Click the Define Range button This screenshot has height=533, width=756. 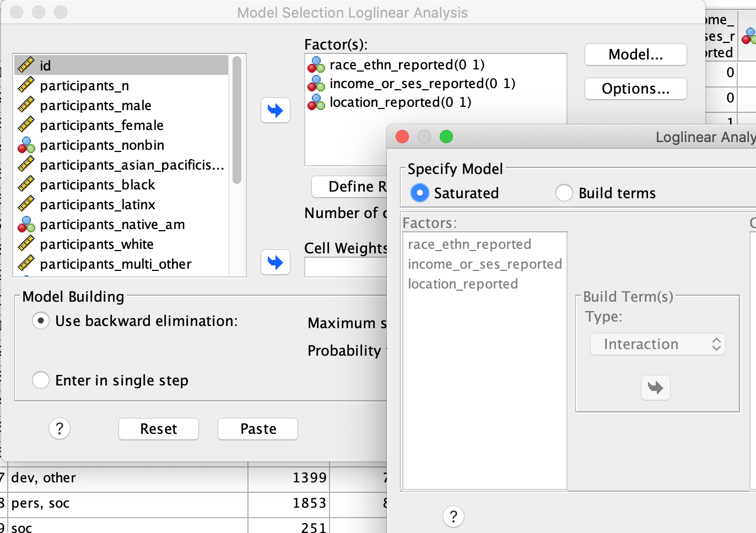click(349, 187)
